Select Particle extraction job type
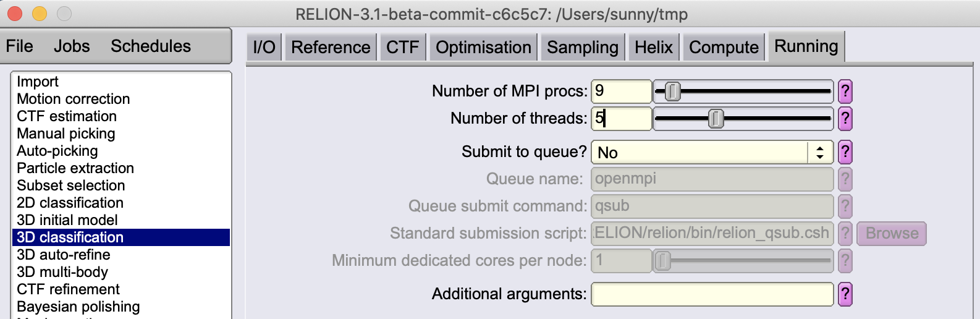 pyautogui.click(x=121, y=168)
